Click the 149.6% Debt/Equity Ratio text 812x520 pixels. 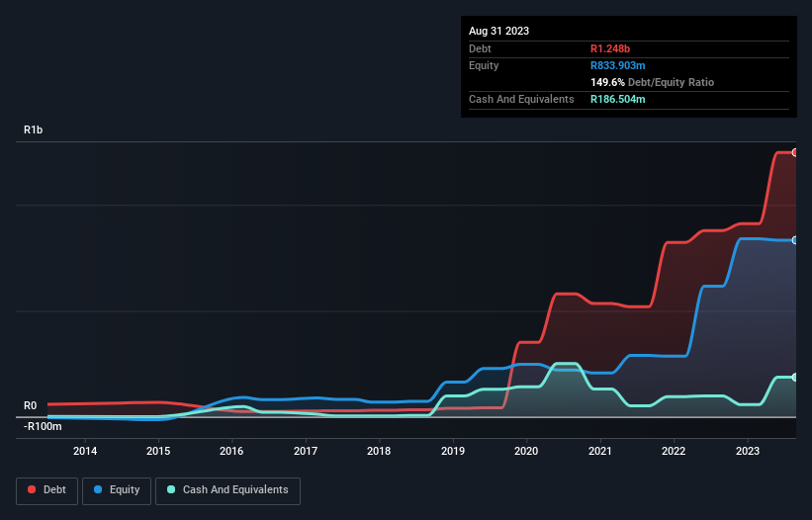(x=652, y=82)
